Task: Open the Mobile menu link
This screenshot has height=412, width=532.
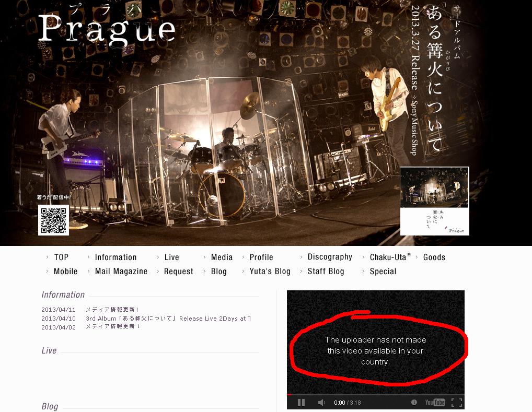Action: point(66,272)
